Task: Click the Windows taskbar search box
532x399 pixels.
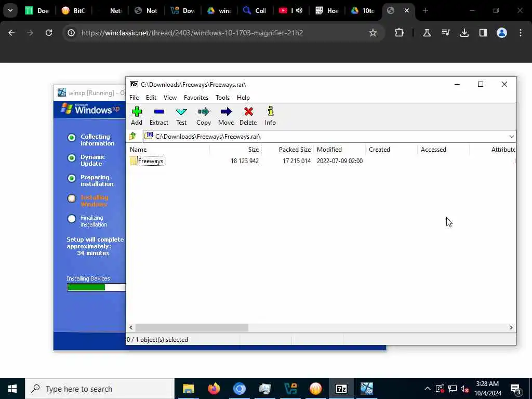Action: point(100,389)
